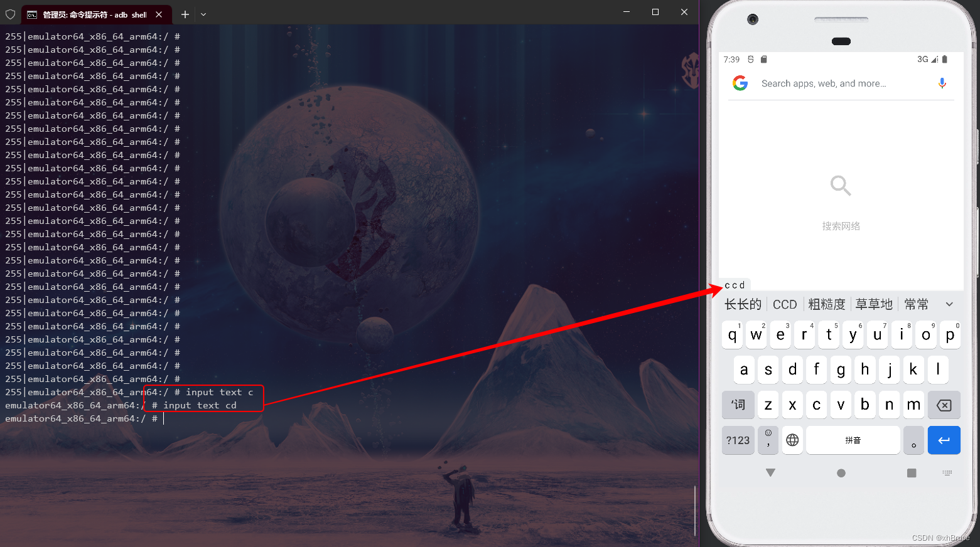This screenshot has height=547, width=980.
Task: Tap the magnifier search network icon
Action: 841,185
